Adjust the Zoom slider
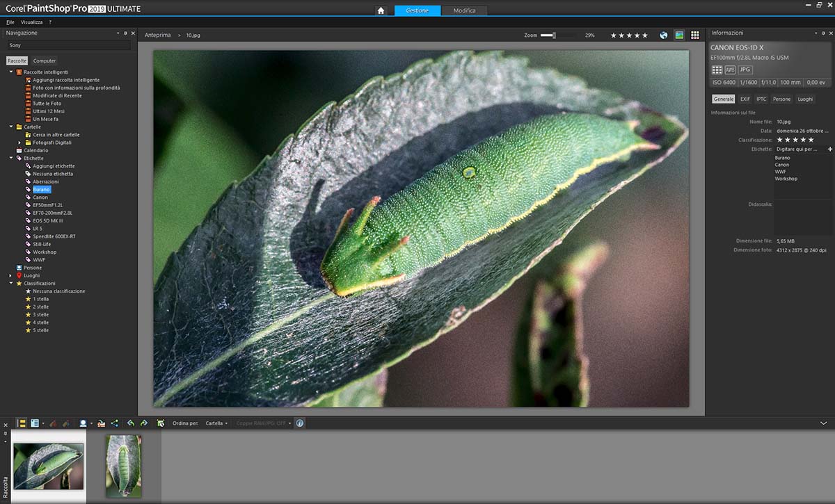The image size is (835, 504). tap(554, 35)
